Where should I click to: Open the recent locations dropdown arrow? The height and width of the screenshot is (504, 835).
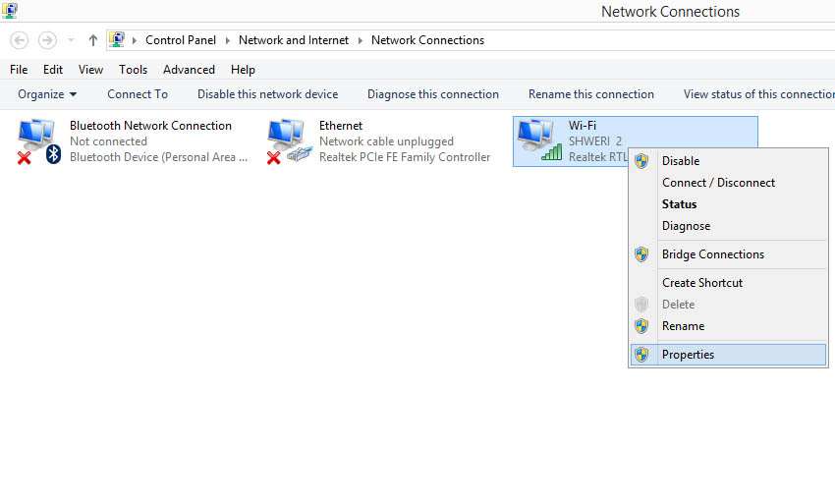pyautogui.click(x=71, y=40)
